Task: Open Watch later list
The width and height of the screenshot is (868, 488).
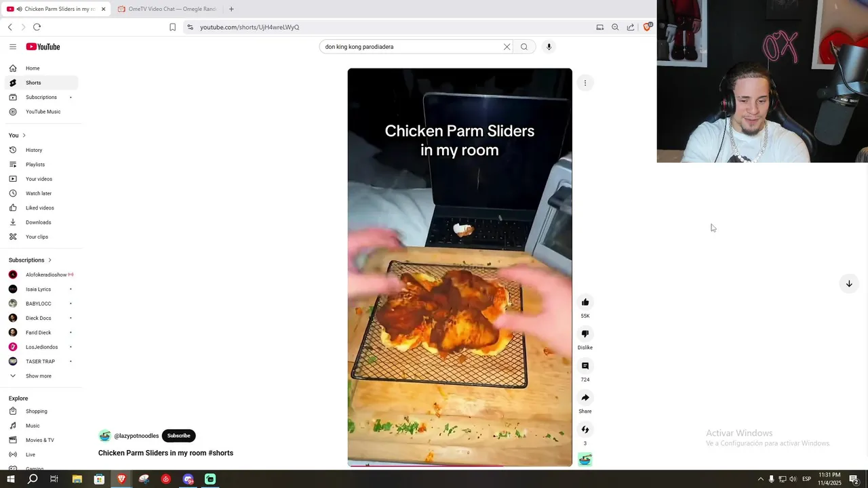Action: (41, 193)
